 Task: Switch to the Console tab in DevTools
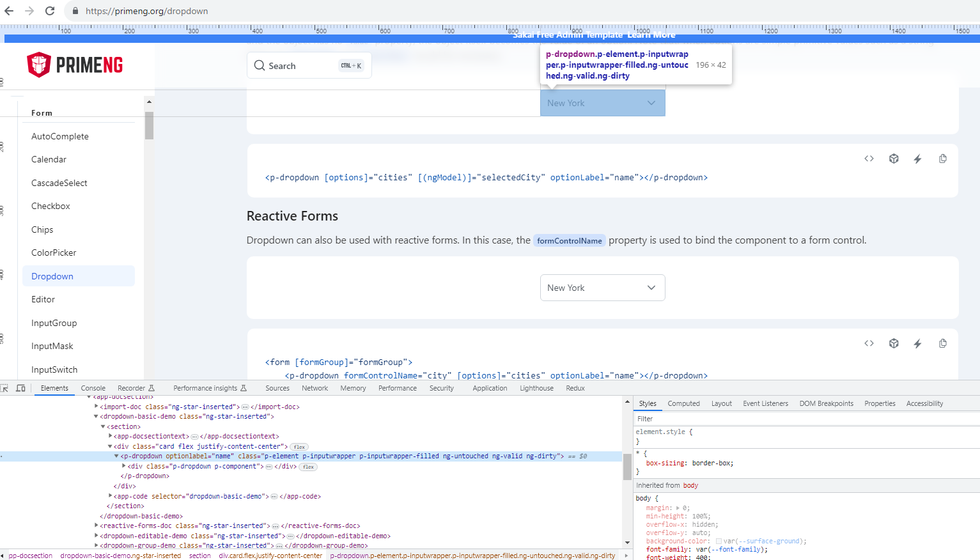click(x=93, y=388)
